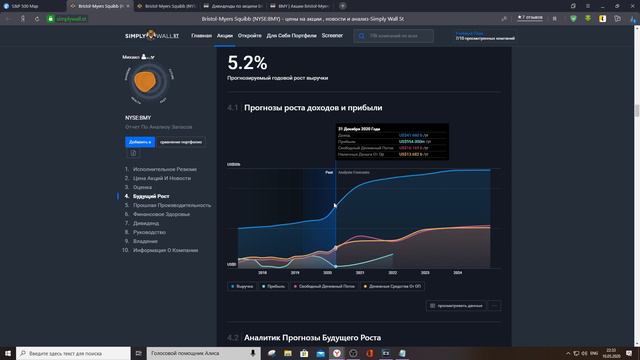Click the просматривать данные button

click(x=456, y=306)
